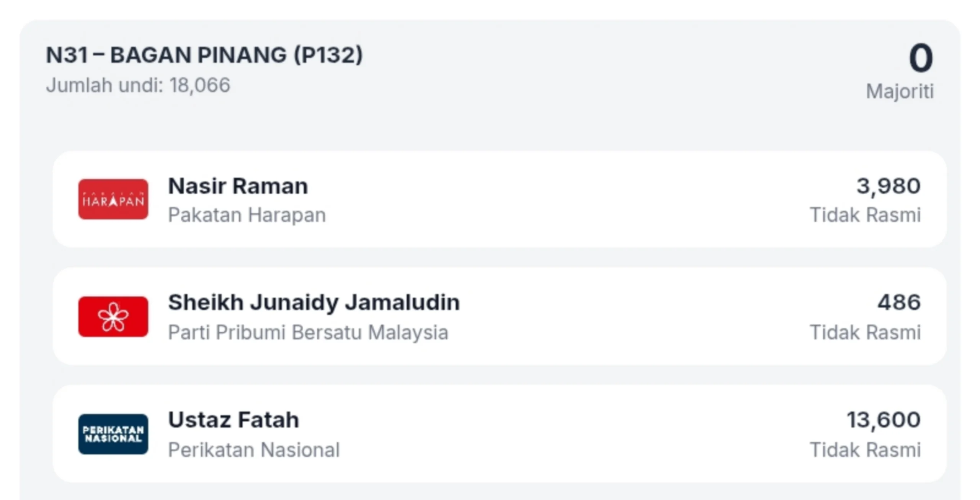
Task: Click the Jumlah undi: 18,066 text
Action: (138, 85)
